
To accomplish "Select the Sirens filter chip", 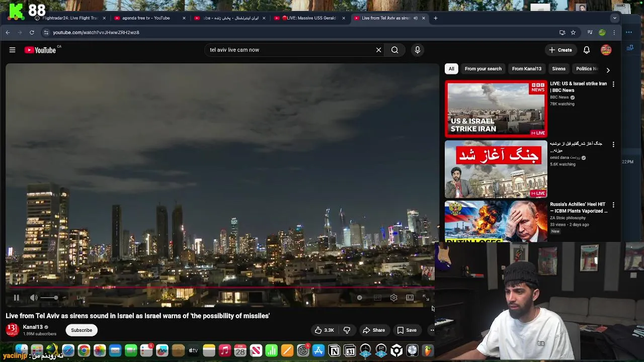I will click(x=558, y=69).
